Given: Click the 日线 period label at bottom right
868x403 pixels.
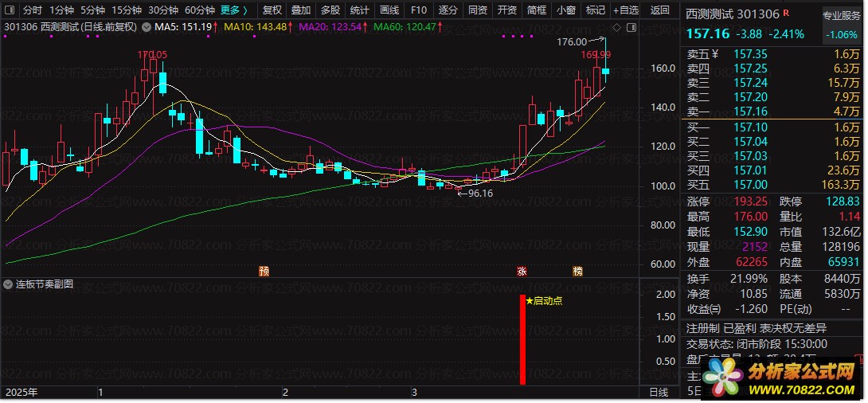Looking at the screenshot, I should (x=659, y=393).
